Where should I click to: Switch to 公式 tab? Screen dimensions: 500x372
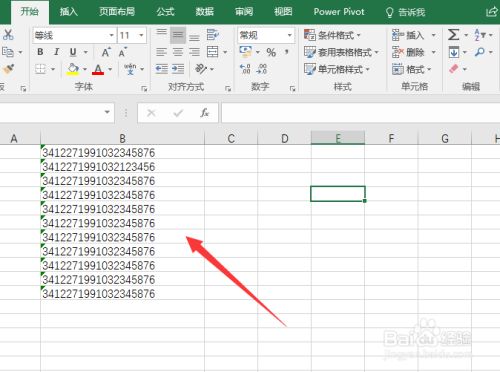[x=165, y=12]
